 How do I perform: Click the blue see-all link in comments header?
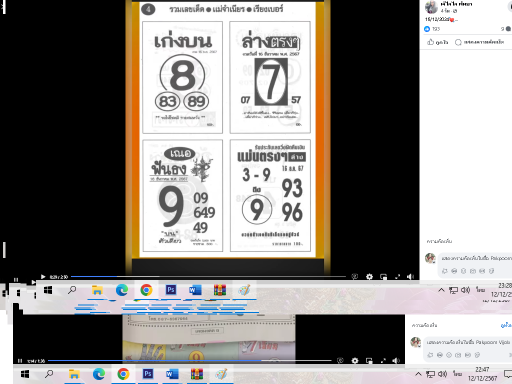point(506,325)
